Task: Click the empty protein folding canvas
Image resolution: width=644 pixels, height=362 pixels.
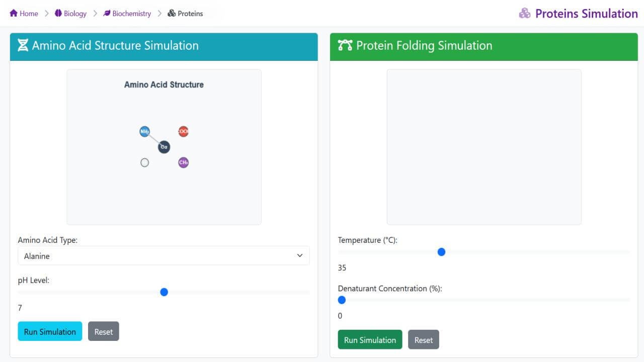Action: click(484, 147)
